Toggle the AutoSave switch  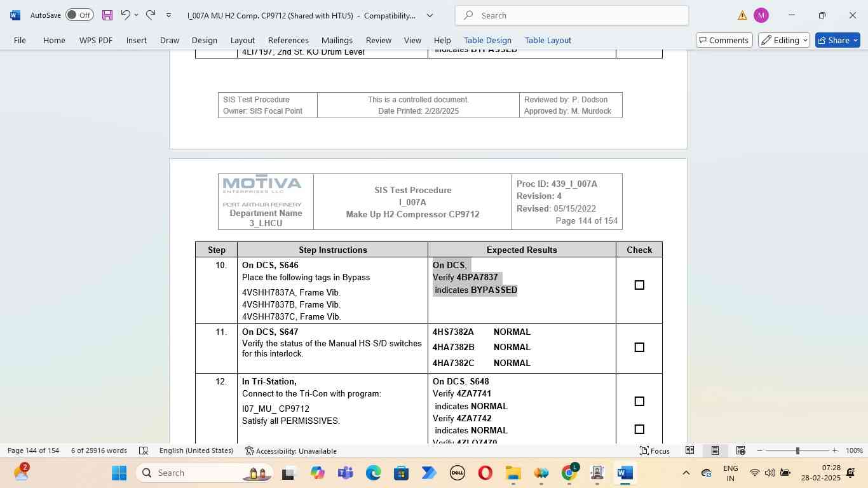79,15
